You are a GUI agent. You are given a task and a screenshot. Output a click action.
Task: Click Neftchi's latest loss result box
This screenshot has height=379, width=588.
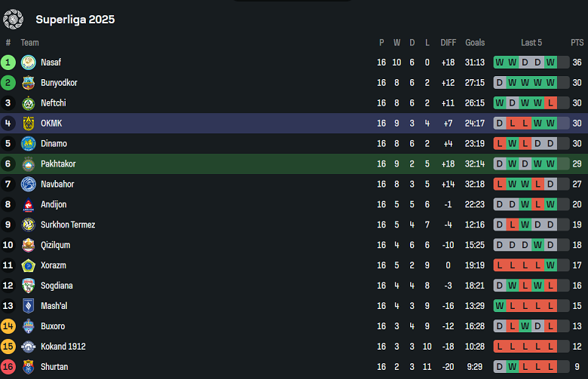550,103
